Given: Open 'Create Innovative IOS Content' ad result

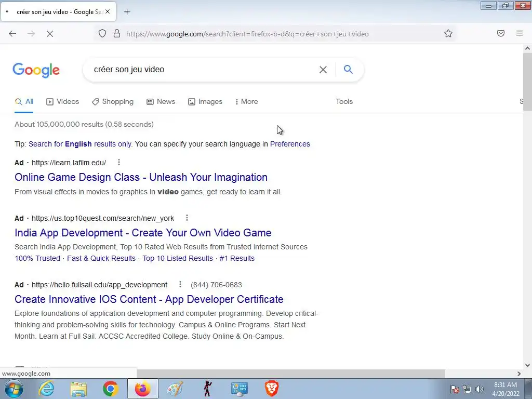Looking at the screenshot, I should click(149, 299).
